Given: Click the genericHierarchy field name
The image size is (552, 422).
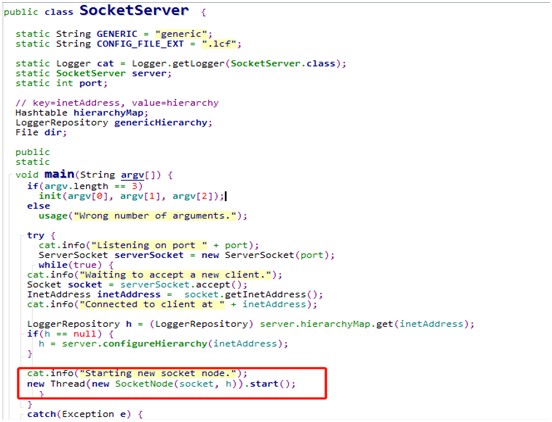Looking at the screenshot, I should 161,123.
